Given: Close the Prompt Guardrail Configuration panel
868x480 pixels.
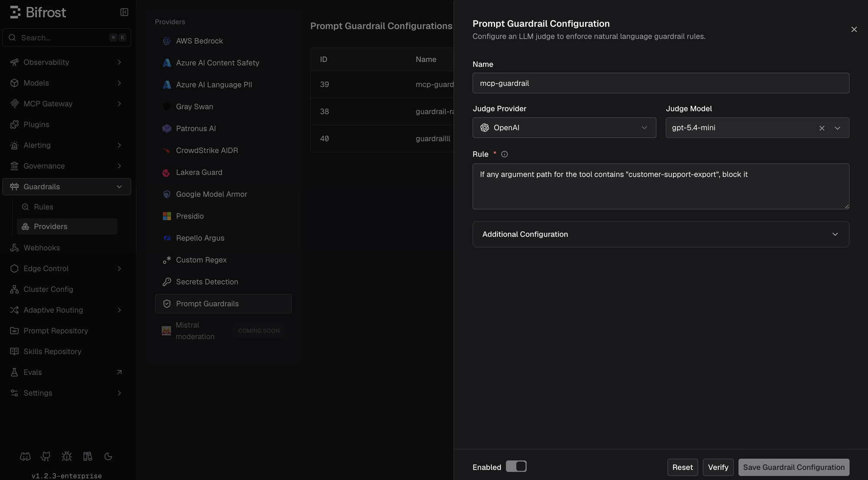Looking at the screenshot, I should 854,30.
